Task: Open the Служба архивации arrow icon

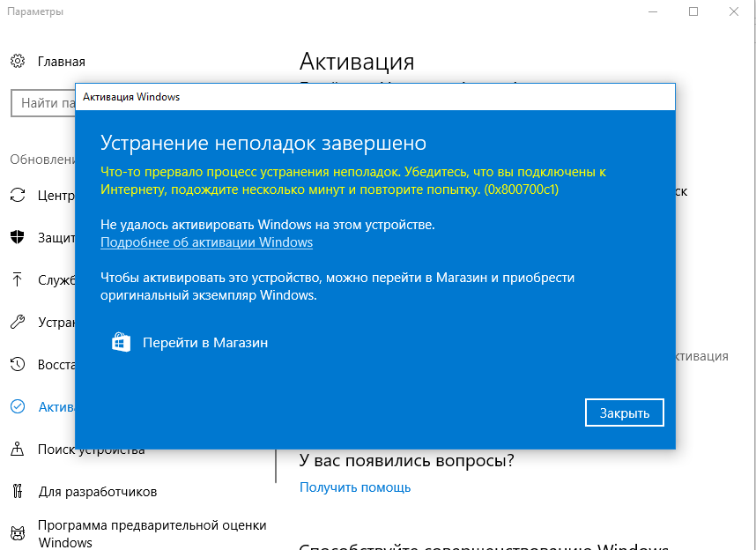Action: pos(18,279)
